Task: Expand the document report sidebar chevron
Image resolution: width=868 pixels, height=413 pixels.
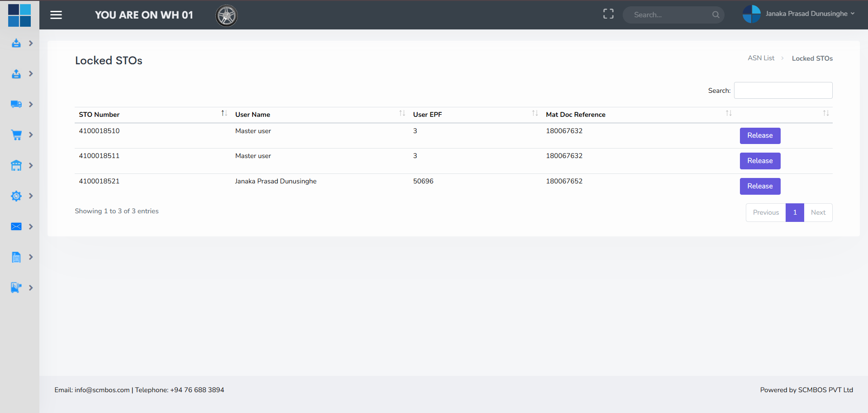Action: pyautogui.click(x=31, y=257)
